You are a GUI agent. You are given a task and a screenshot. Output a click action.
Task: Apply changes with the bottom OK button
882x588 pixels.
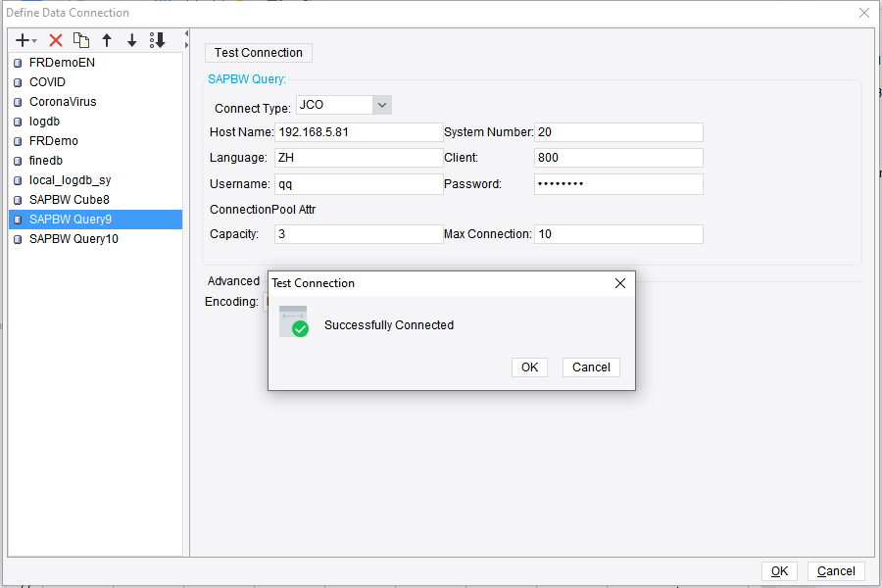click(780, 570)
